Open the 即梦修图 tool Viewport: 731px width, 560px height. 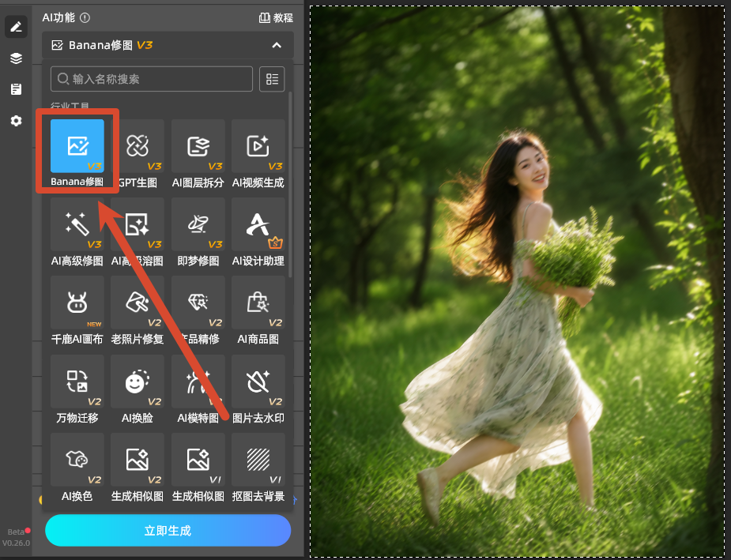(x=198, y=224)
